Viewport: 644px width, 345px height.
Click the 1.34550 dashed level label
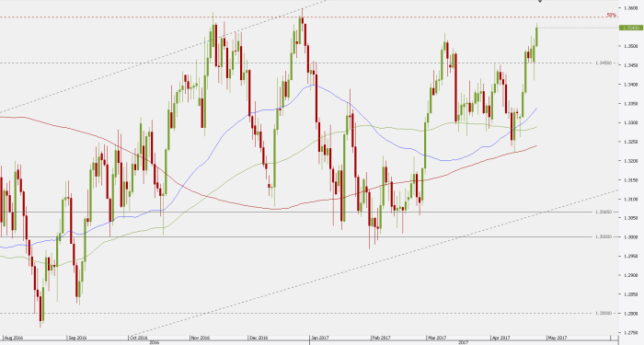click(x=604, y=63)
